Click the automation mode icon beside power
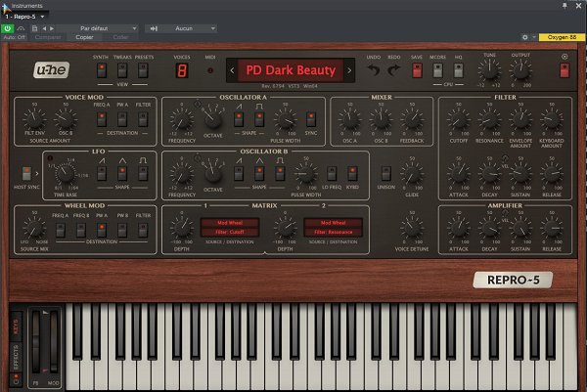This screenshot has width=587, height=392. tap(22, 28)
